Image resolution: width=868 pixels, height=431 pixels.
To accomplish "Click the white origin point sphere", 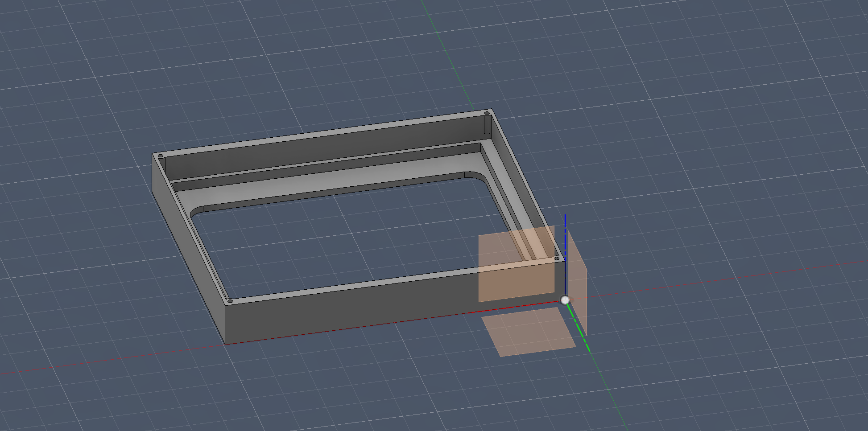I will (565, 300).
